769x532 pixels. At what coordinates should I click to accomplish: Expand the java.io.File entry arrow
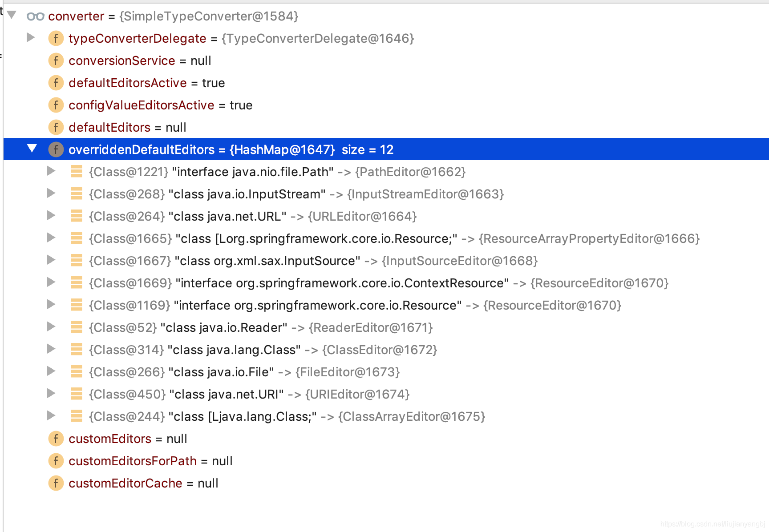(x=51, y=371)
